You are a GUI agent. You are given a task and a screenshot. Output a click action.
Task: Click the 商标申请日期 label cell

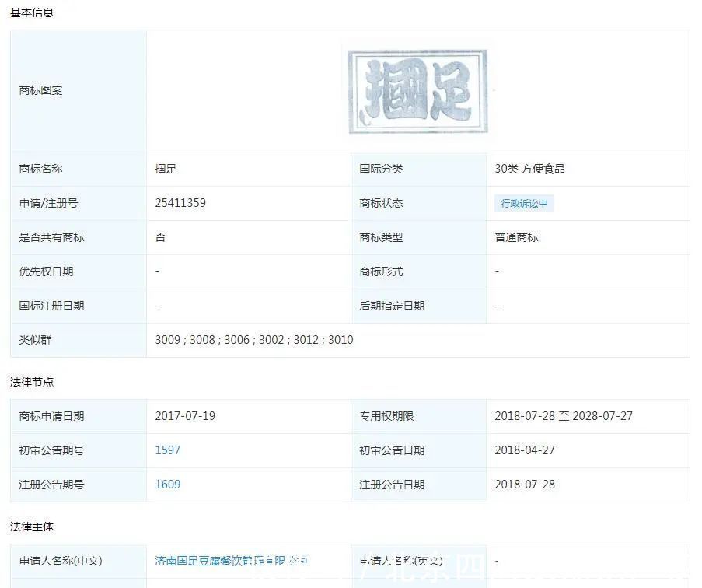79,416
